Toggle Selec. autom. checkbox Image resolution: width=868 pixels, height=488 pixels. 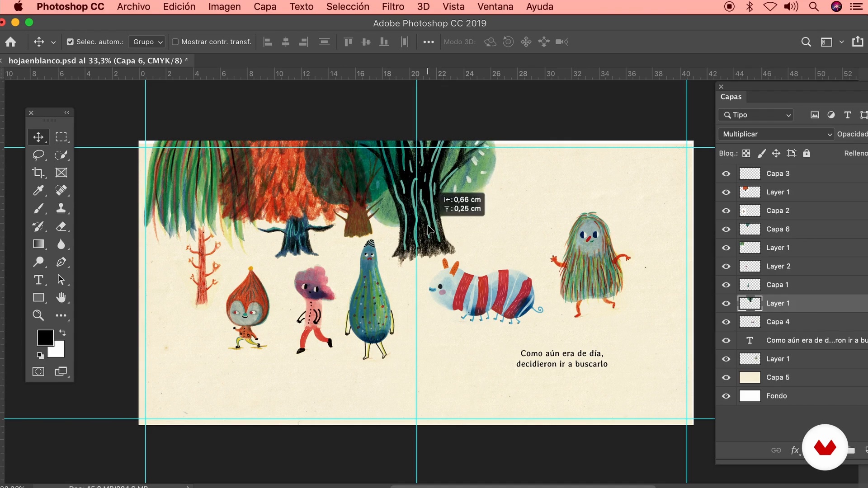tap(70, 42)
